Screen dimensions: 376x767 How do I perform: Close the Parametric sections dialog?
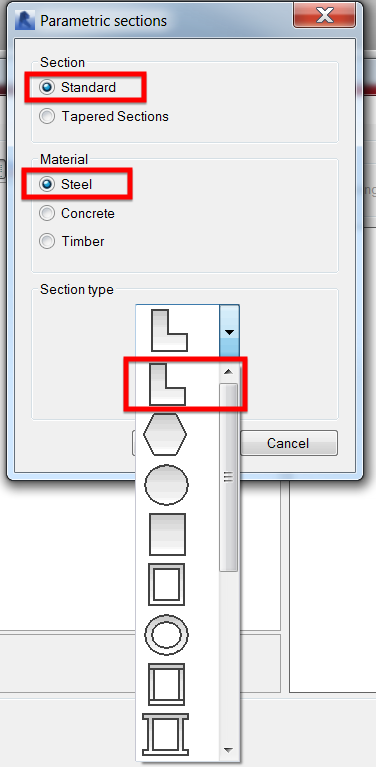[325, 16]
